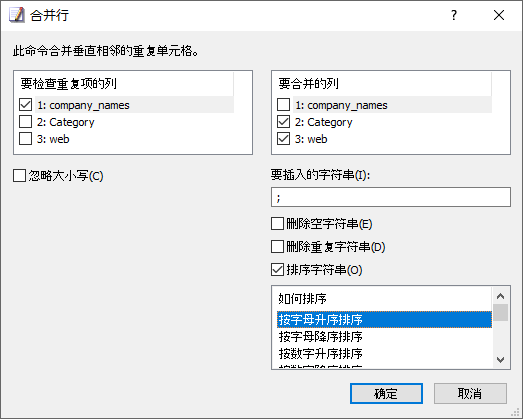Viewport: 523px width, 419px height.
Task: Check Category in duplicate-check column list
Action: [x=26, y=122]
